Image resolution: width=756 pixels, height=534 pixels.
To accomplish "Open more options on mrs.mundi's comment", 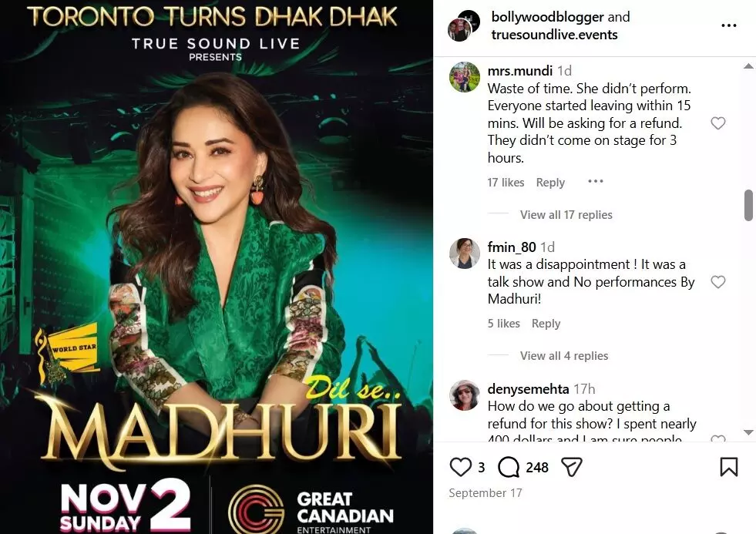I will pos(596,181).
